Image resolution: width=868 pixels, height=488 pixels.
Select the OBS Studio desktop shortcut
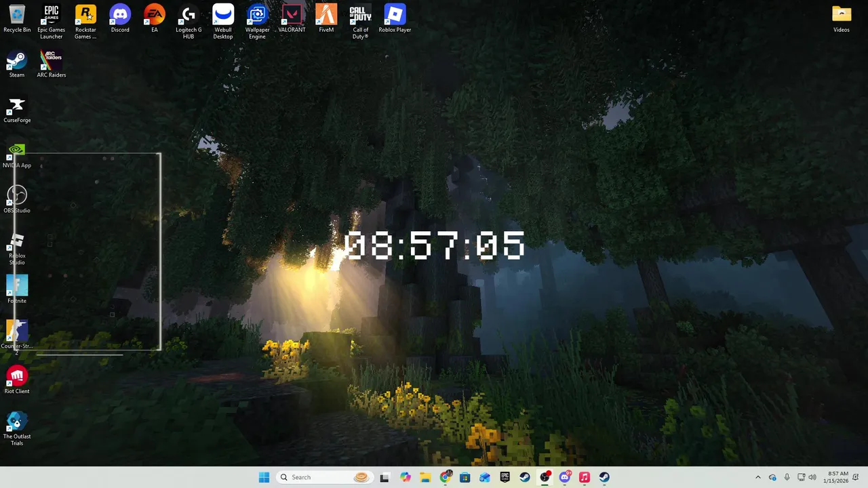pyautogui.click(x=17, y=200)
